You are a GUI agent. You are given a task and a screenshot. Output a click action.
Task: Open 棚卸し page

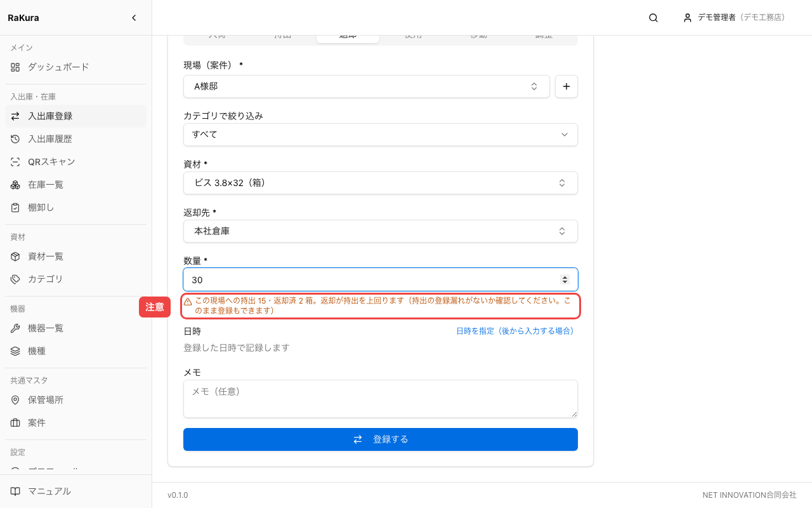[x=75, y=208]
